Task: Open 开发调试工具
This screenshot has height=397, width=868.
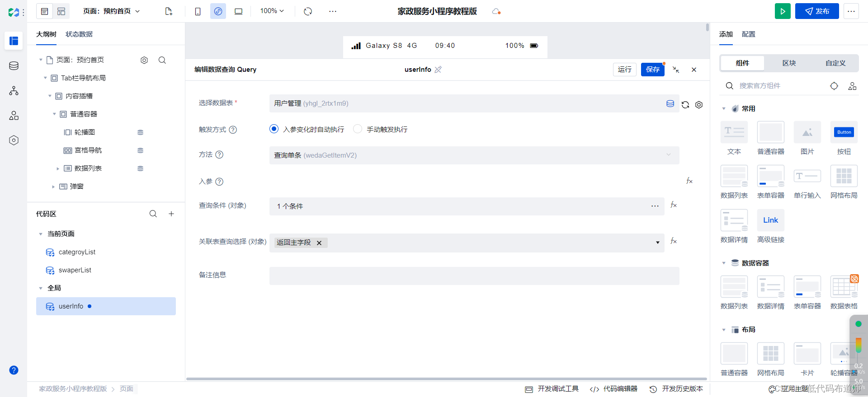Action: coord(552,389)
